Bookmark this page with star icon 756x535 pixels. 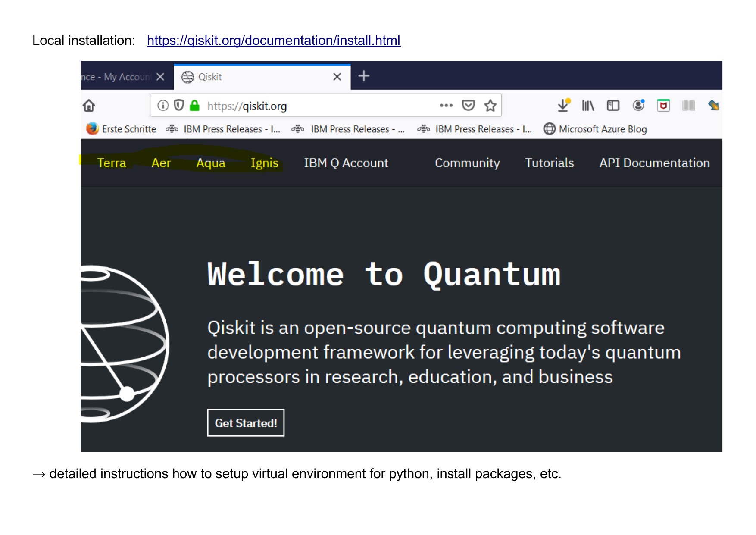point(490,106)
